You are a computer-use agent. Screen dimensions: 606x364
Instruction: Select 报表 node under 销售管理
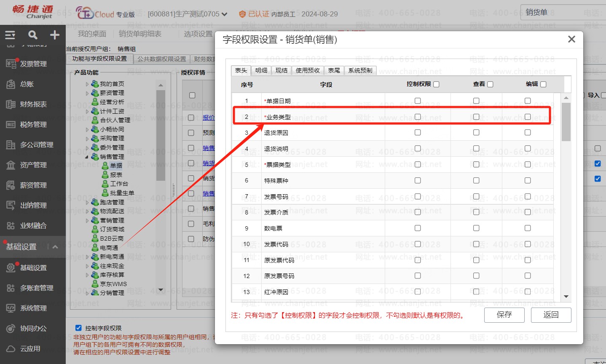116,174
